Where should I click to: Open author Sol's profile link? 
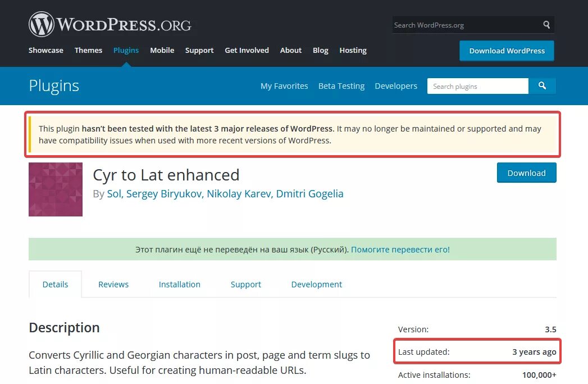point(115,194)
